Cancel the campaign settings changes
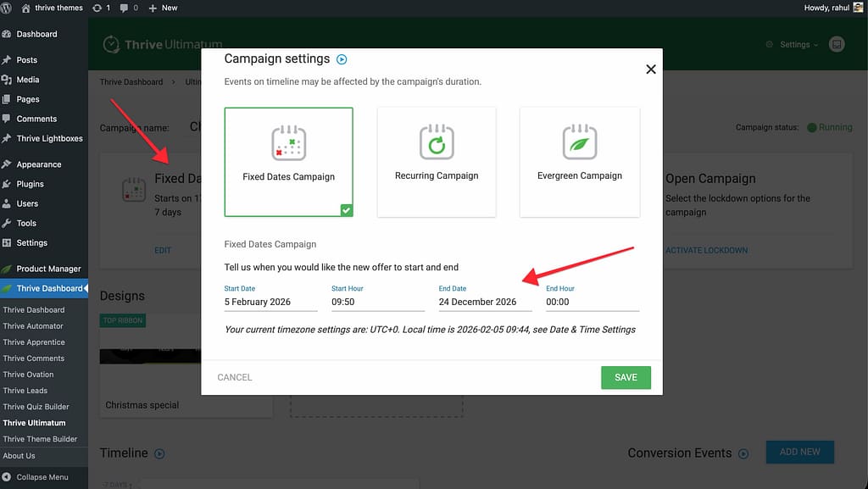The height and width of the screenshot is (489, 868). pos(235,377)
